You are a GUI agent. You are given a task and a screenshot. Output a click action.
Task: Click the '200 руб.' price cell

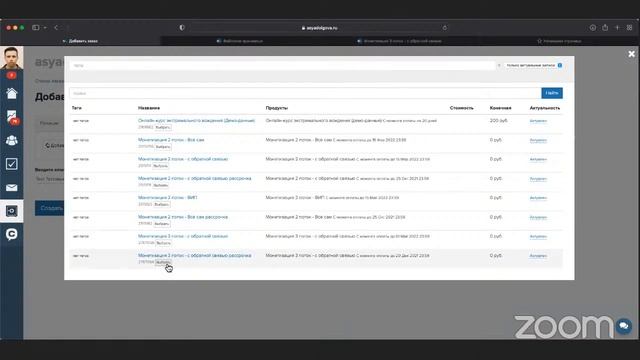pos(498,121)
